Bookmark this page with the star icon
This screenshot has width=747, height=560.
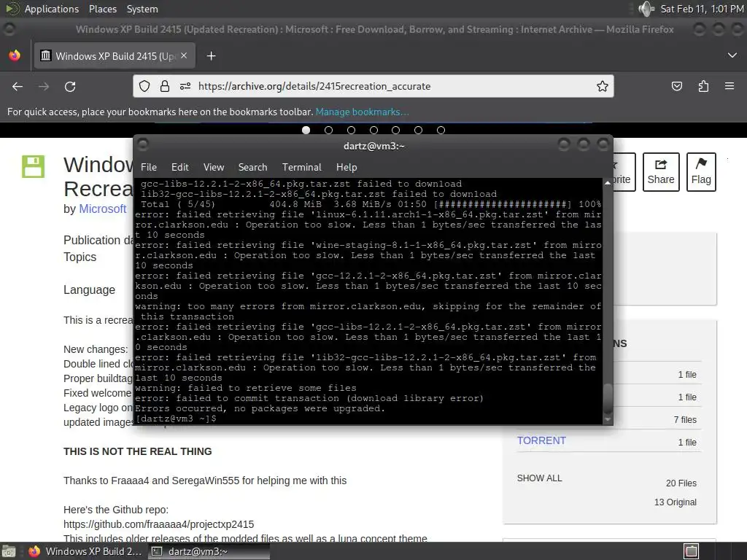click(x=602, y=86)
